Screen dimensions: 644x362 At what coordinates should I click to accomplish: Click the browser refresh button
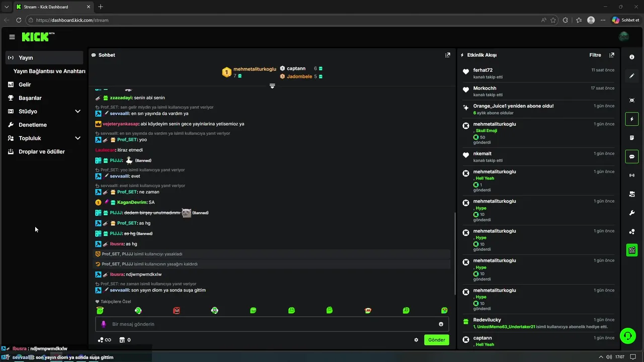coord(19,20)
